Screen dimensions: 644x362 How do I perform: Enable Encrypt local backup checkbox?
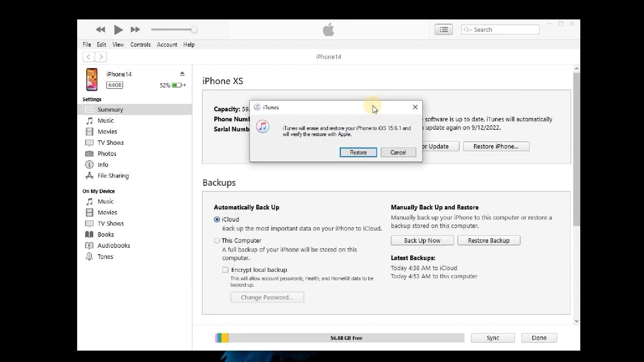tap(225, 270)
